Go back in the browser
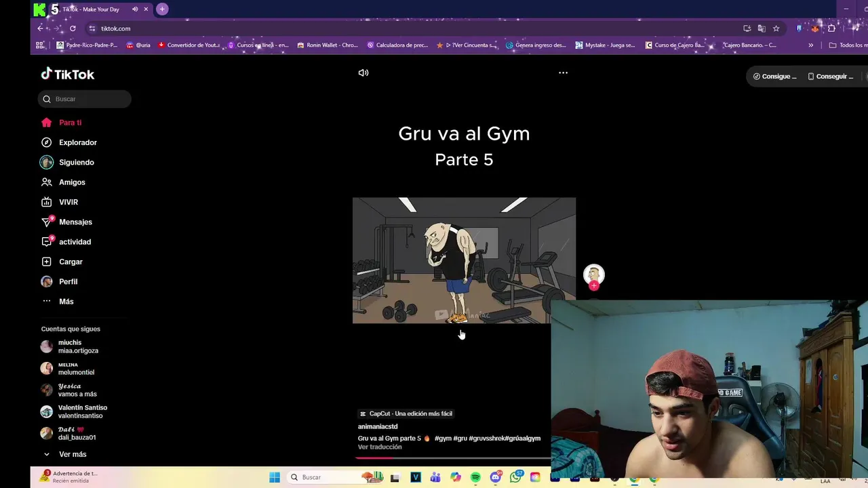 [41, 28]
